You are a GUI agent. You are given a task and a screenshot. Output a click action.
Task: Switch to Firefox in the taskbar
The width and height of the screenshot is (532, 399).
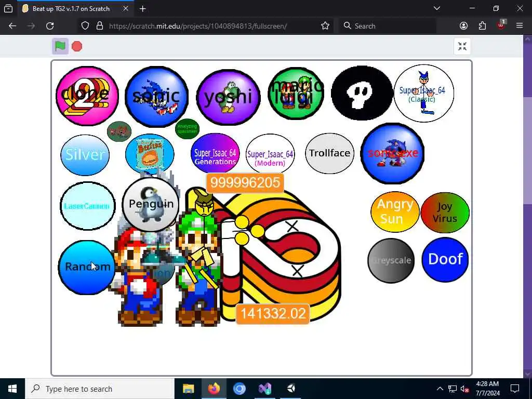coord(214,389)
